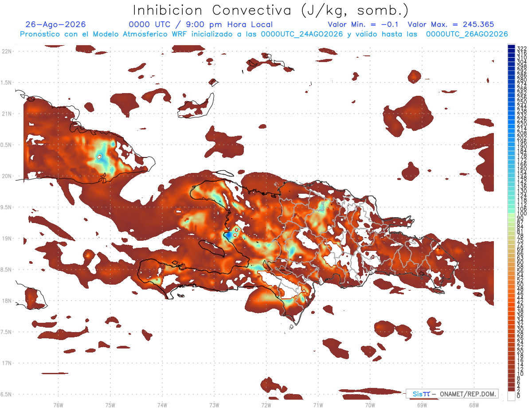Image resolution: width=532 pixels, height=411 pixels.
Task: Click longitude label "73W"
Action: pos(214,405)
